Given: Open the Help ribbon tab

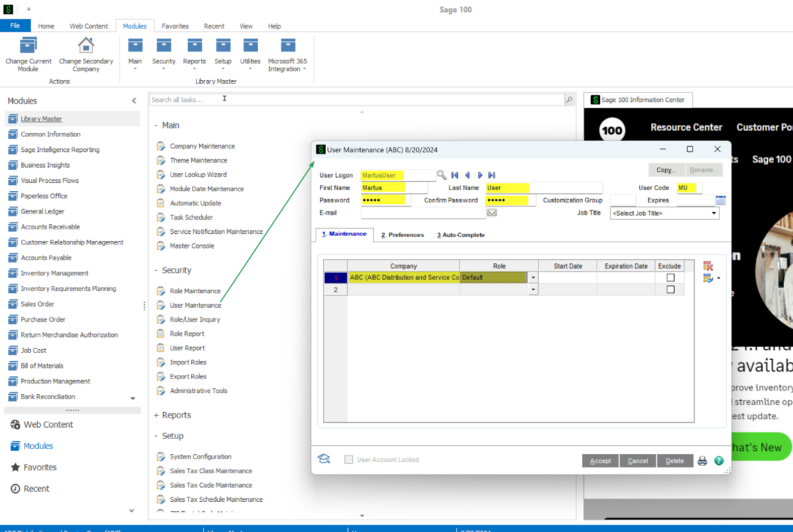Looking at the screenshot, I should pos(274,26).
